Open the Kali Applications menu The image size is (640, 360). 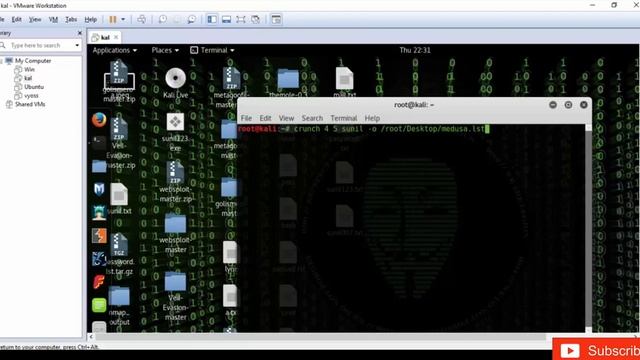click(x=114, y=50)
